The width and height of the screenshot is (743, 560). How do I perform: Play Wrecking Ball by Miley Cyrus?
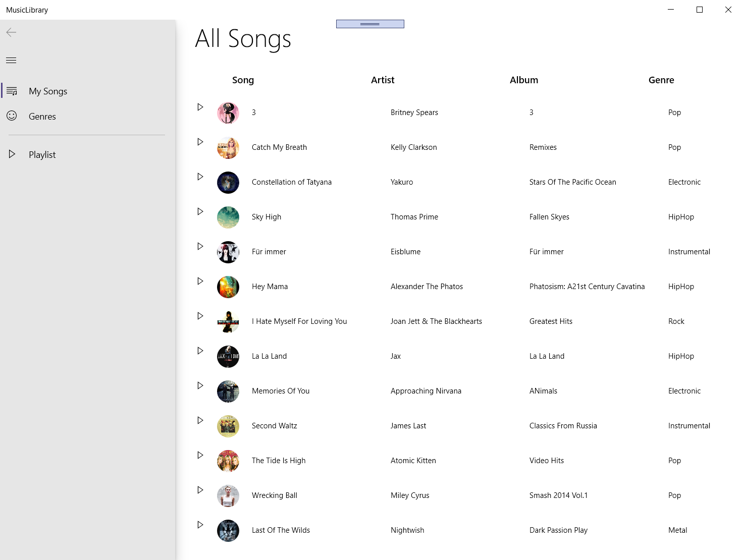click(200, 489)
